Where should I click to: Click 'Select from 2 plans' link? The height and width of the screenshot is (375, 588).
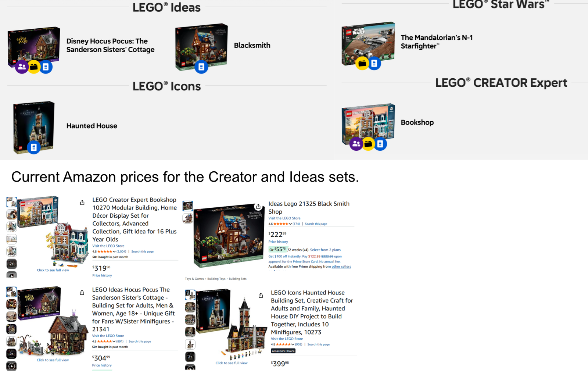tap(325, 250)
